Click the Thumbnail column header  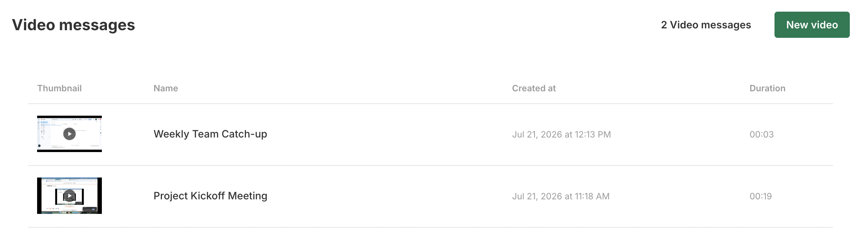pos(59,88)
